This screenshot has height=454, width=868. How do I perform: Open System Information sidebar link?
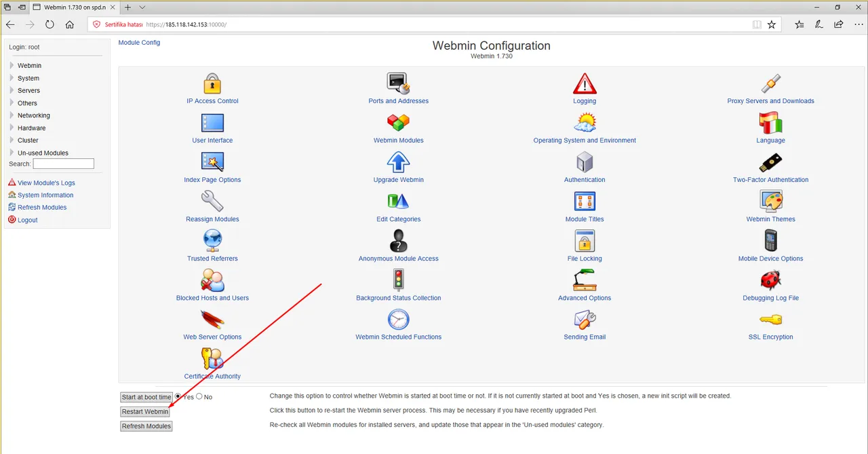pos(45,195)
